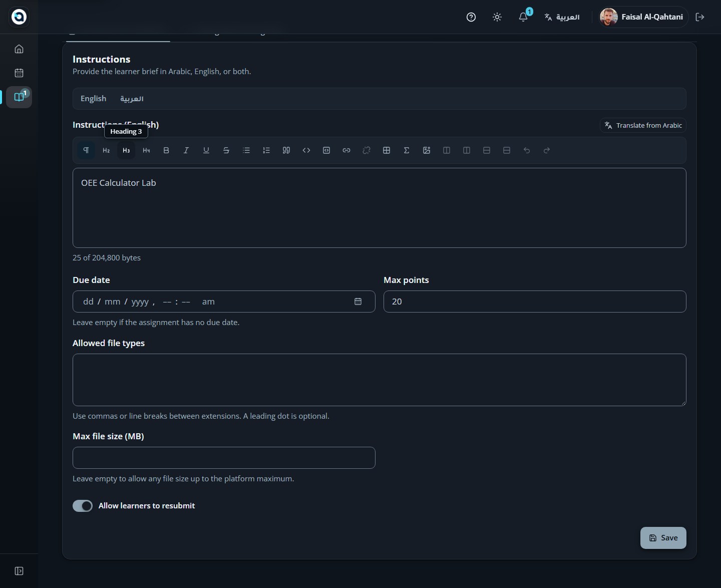The width and height of the screenshot is (721, 588).
Task: Change site language to العربية
Action: (x=562, y=17)
